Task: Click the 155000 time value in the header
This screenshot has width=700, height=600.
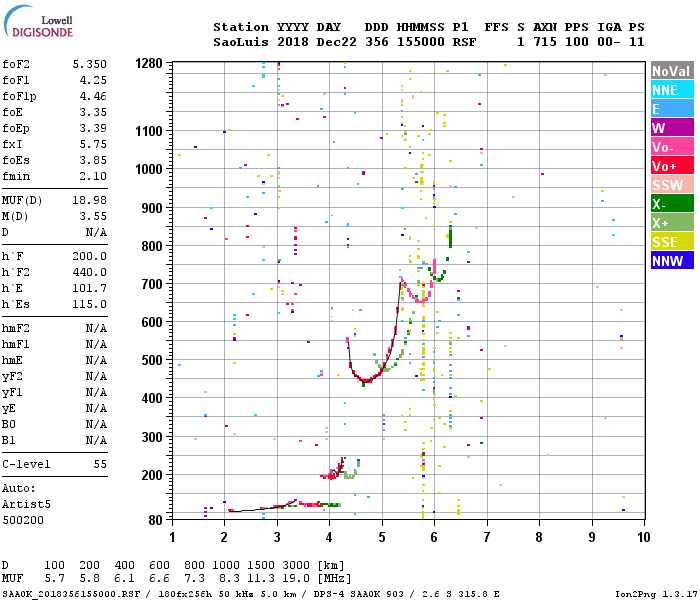Action: (421, 42)
